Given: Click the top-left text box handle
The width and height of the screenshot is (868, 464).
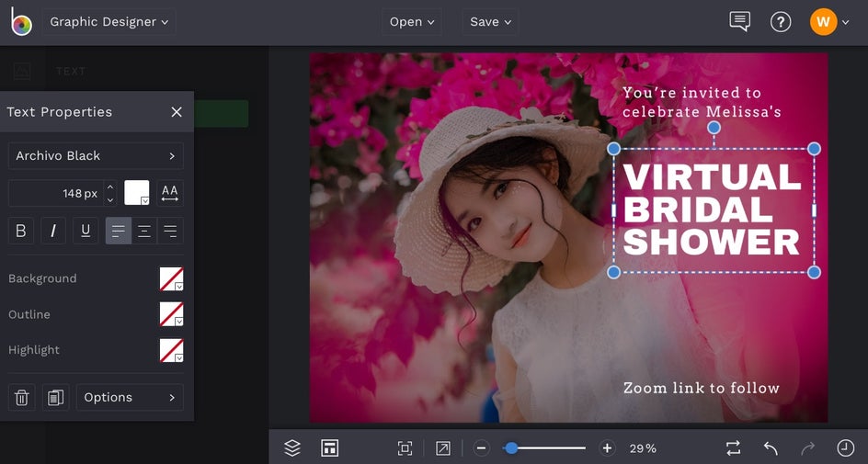Looking at the screenshot, I should click(614, 149).
